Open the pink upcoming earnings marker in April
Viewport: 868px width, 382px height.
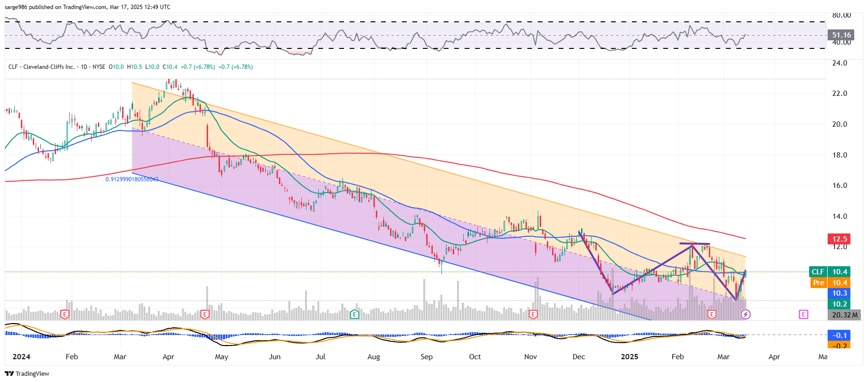pyautogui.click(x=803, y=314)
